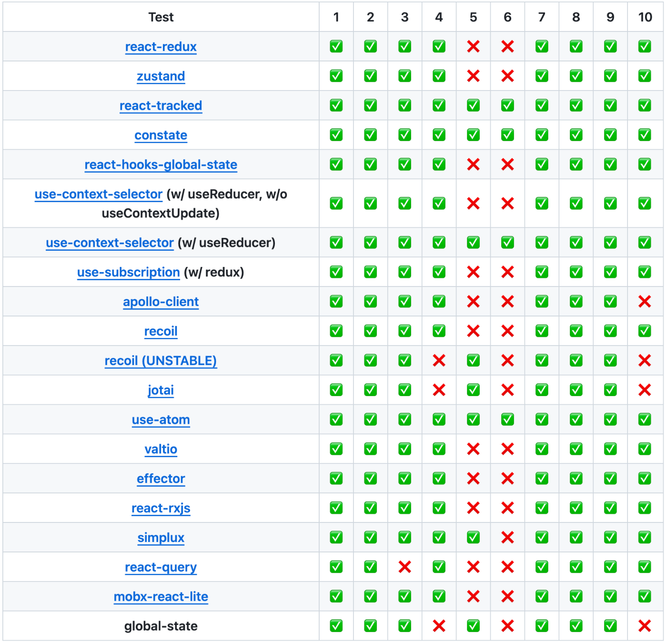The image size is (667, 644).
Task: Click the column header "3"
Action: [x=404, y=17]
